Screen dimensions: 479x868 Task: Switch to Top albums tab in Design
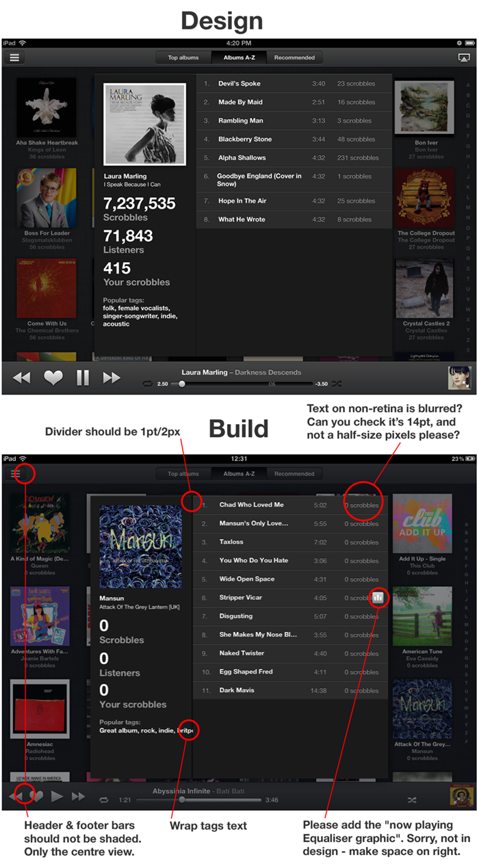point(183,58)
